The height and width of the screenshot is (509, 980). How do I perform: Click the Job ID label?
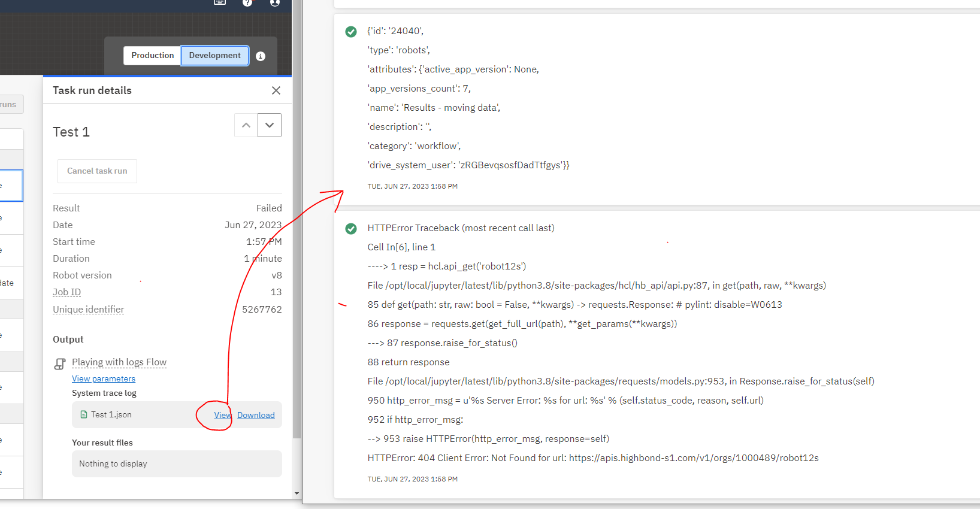66,292
